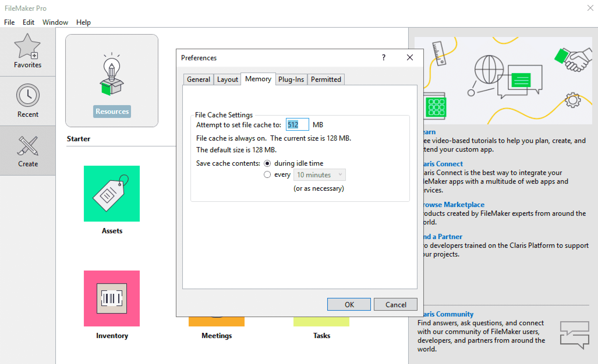Open the Inventory barcode template
Viewport: 598px width, 364px height.
112,298
